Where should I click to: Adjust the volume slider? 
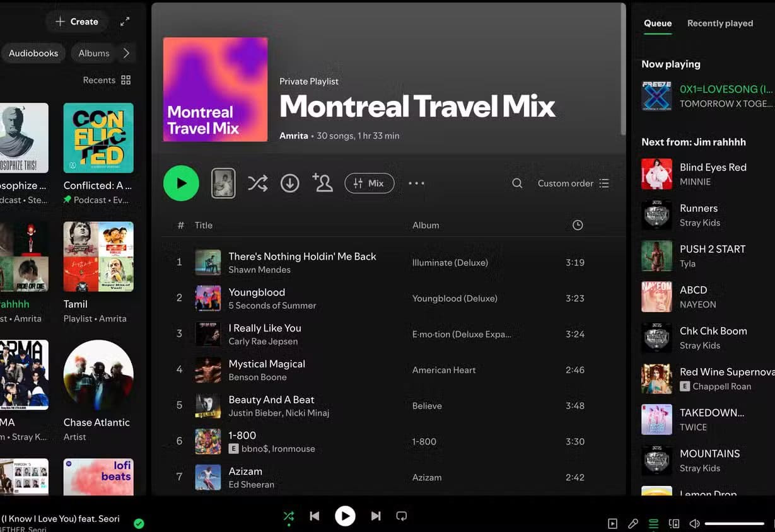point(734,524)
